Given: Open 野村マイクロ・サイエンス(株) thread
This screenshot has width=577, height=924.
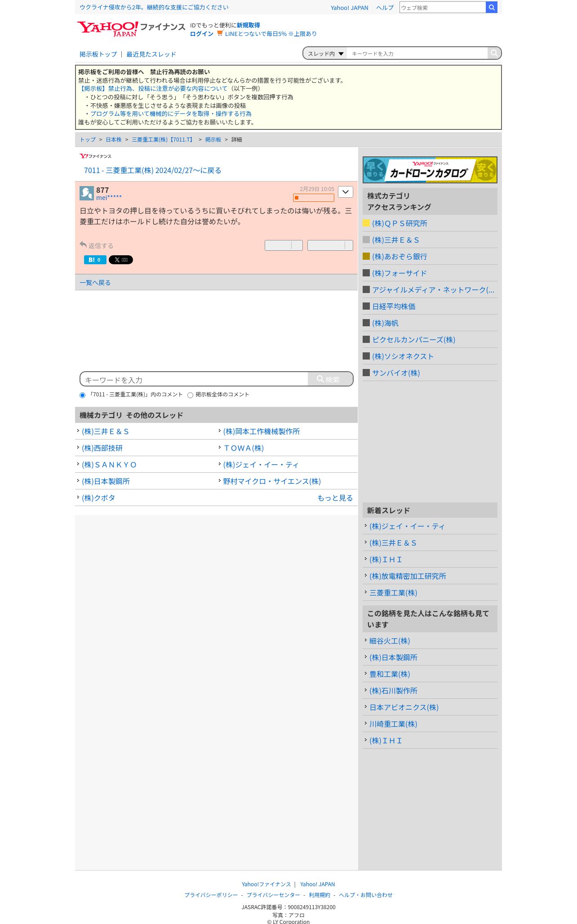Looking at the screenshot, I should click(x=272, y=481).
